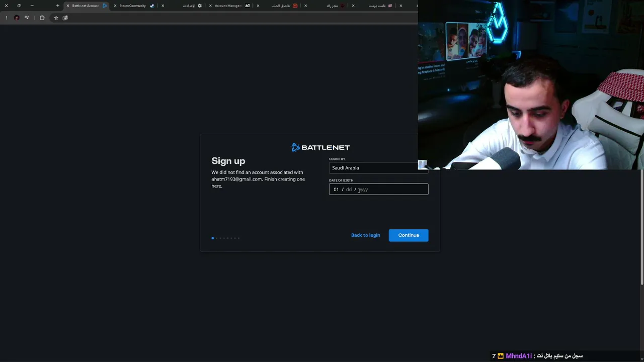Click the Sign up heading
This screenshot has height=362, width=644.
tap(228, 161)
